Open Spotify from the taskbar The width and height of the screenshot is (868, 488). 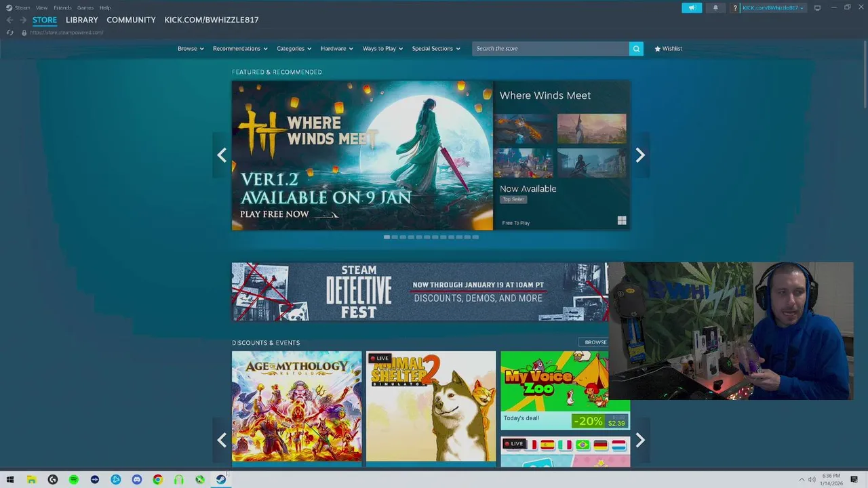coord(74,480)
